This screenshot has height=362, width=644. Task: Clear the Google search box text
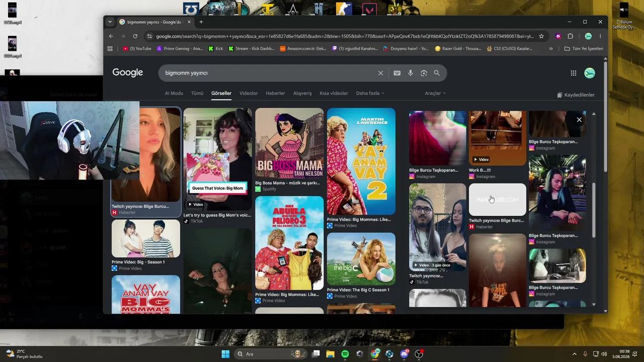pyautogui.click(x=380, y=73)
